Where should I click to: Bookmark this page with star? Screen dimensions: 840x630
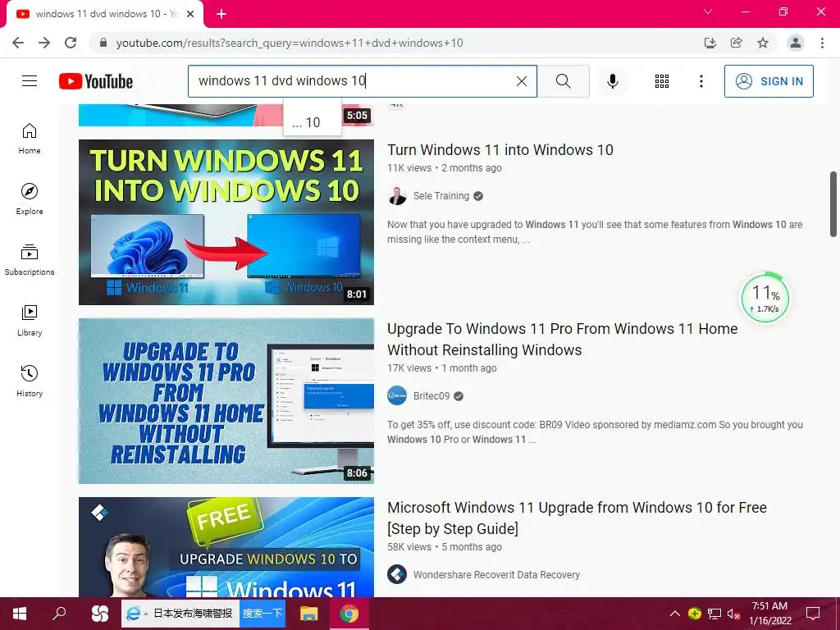point(763,43)
